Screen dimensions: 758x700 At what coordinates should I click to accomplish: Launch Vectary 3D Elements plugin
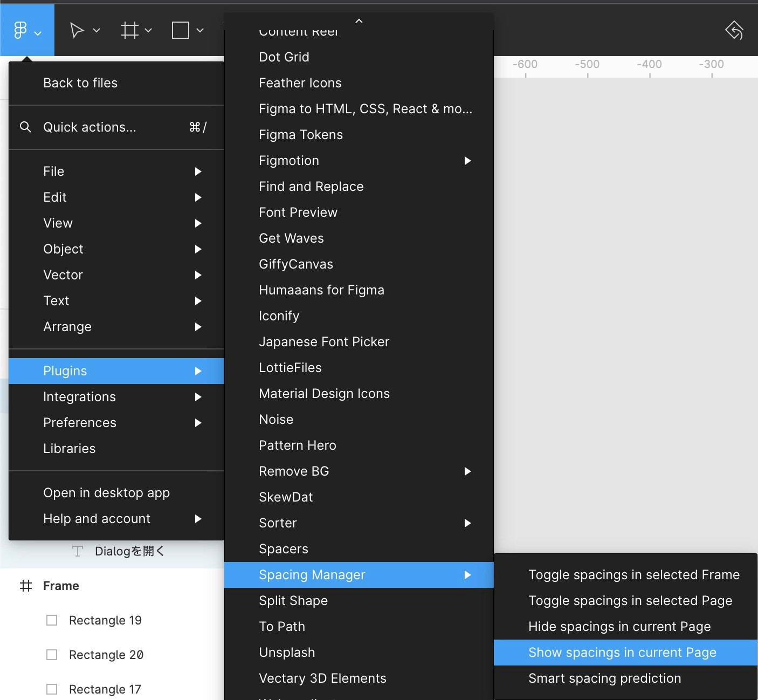359,678
